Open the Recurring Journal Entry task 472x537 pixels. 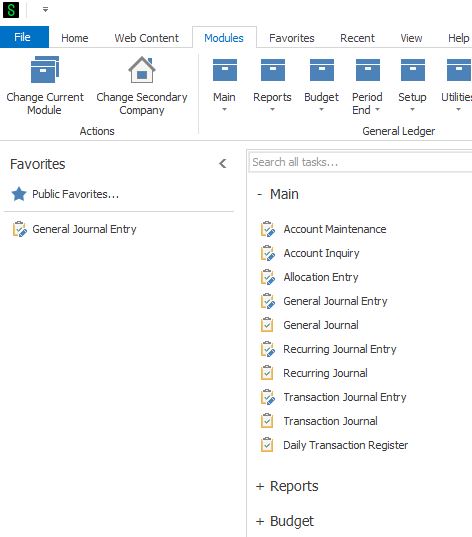pyautogui.click(x=339, y=349)
